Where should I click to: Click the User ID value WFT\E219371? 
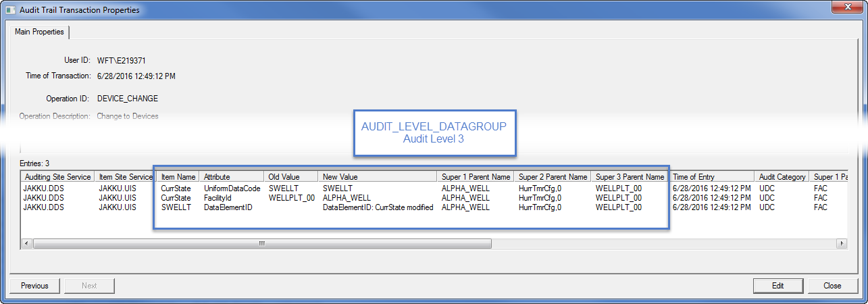coord(122,60)
